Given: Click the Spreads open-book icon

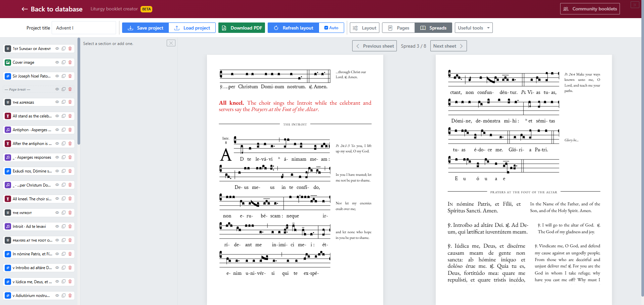Looking at the screenshot, I should (424, 28).
